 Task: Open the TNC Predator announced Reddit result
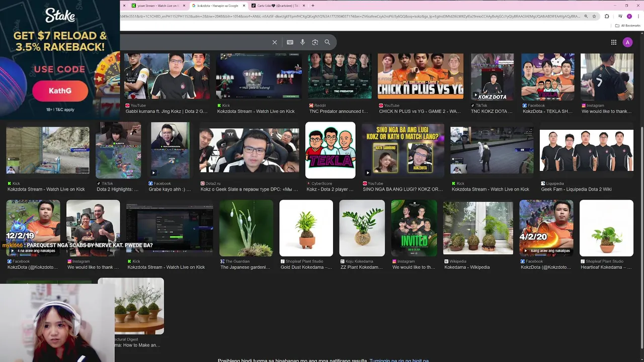339,111
